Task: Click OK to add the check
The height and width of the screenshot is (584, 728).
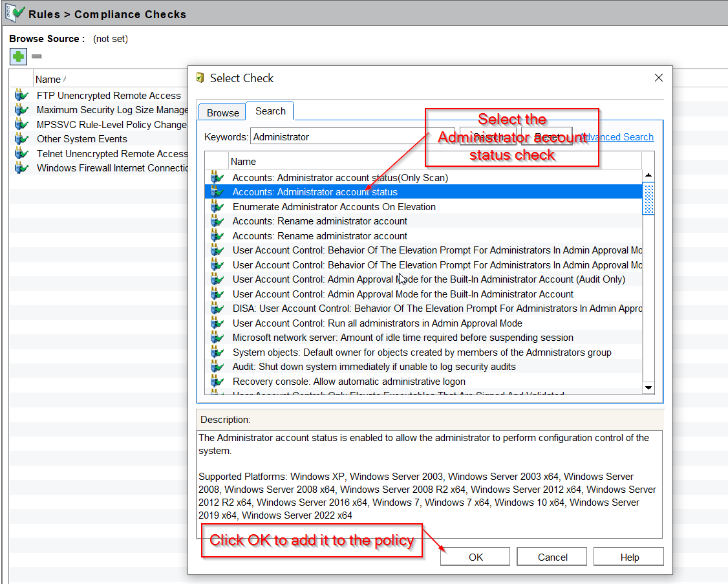Action: pyautogui.click(x=475, y=557)
